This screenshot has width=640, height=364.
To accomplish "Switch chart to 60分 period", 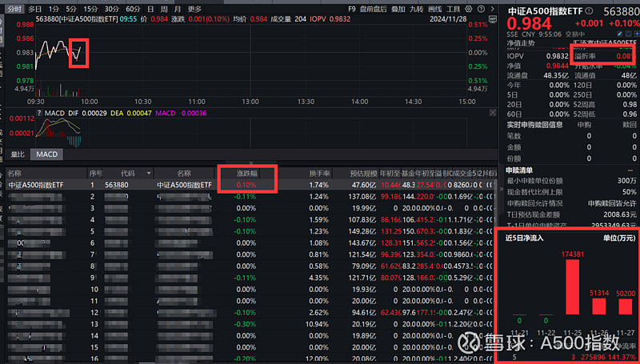I will pyautogui.click(x=134, y=9).
